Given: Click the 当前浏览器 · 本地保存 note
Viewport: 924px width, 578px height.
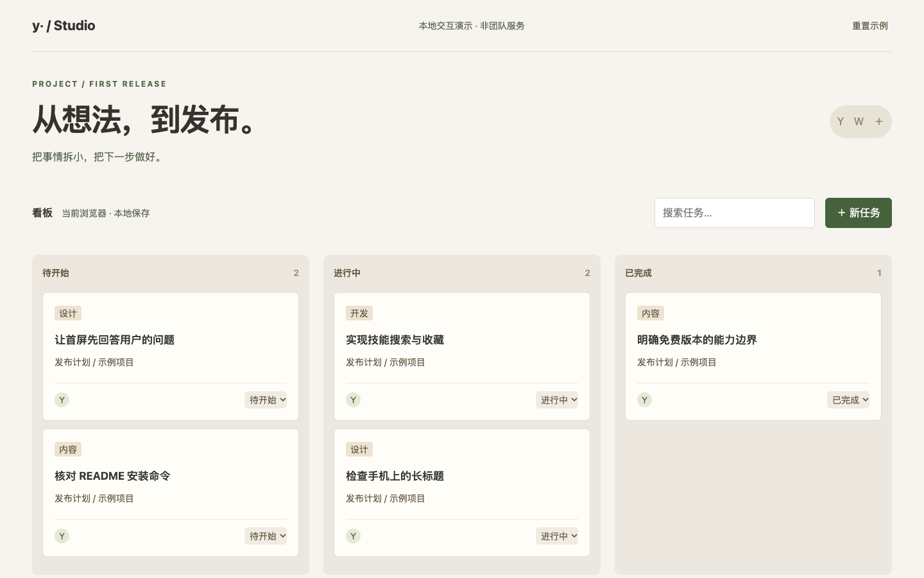Looking at the screenshot, I should [106, 213].
